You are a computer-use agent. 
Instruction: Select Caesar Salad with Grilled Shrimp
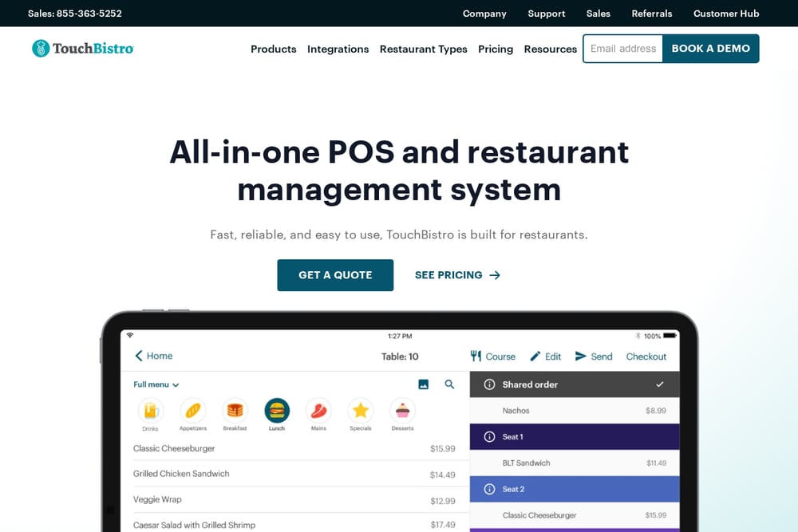[294, 524]
